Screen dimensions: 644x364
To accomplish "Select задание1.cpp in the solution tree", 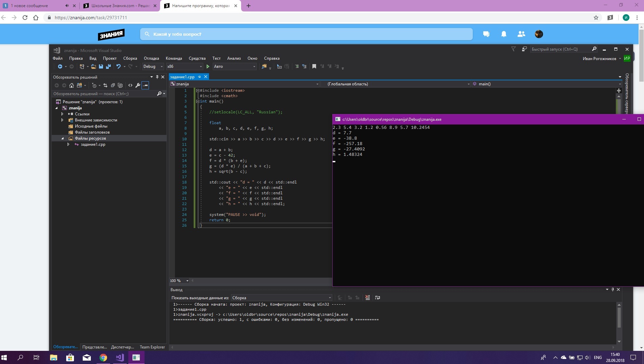I will click(x=93, y=144).
